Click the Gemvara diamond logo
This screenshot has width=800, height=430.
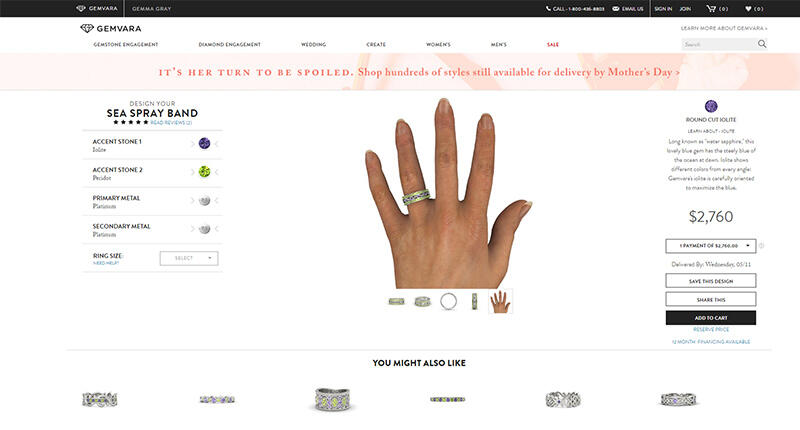click(87, 29)
